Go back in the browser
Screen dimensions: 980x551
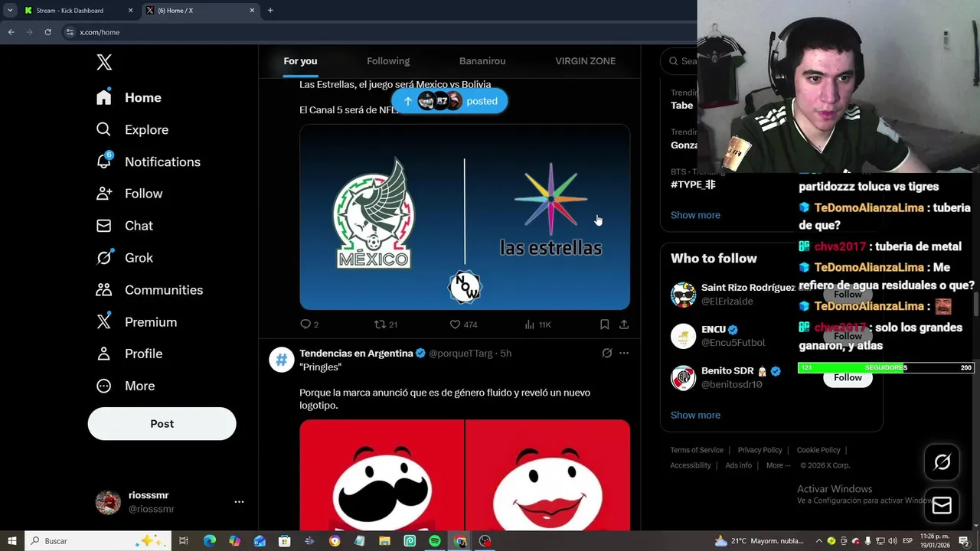11,32
